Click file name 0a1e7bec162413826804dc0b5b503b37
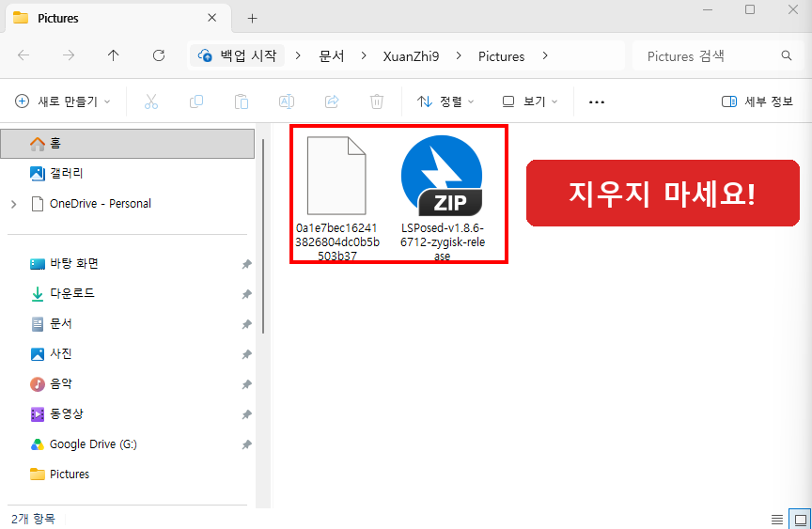Image resolution: width=812 pixels, height=529 pixels. [x=337, y=241]
